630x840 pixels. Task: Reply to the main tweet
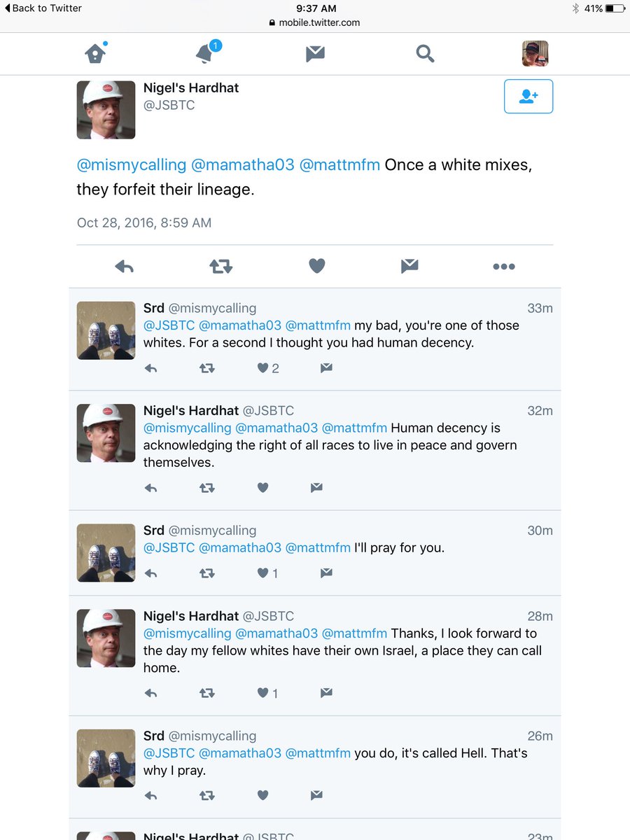(124, 266)
